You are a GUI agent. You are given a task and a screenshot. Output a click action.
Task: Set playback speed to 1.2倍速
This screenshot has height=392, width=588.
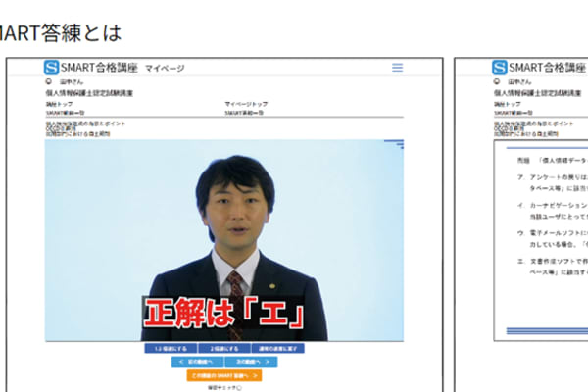click(171, 348)
